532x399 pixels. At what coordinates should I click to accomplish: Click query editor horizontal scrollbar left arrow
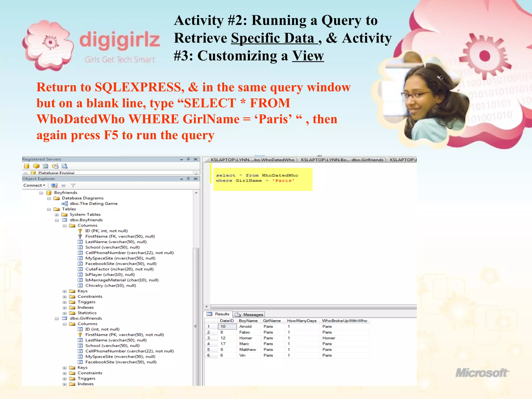(x=207, y=307)
